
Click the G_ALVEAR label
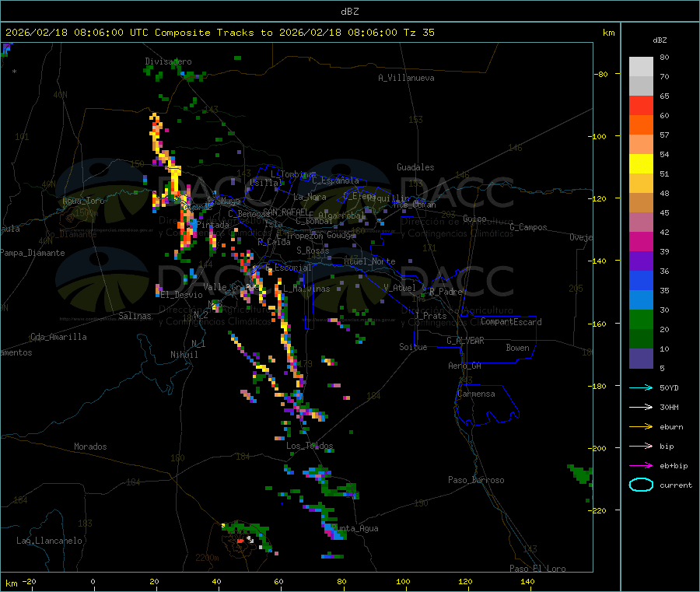[465, 341]
